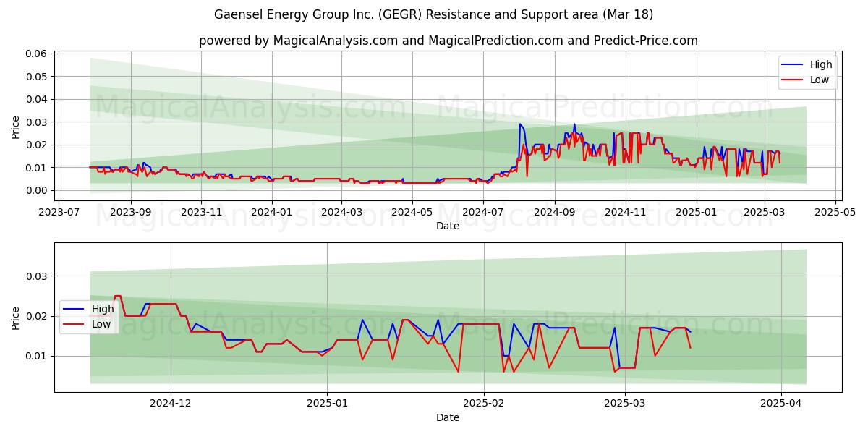The width and height of the screenshot is (868, 434).
Task: Click the '2025-04' tick in bottom chart
Action: coord(781,404)
